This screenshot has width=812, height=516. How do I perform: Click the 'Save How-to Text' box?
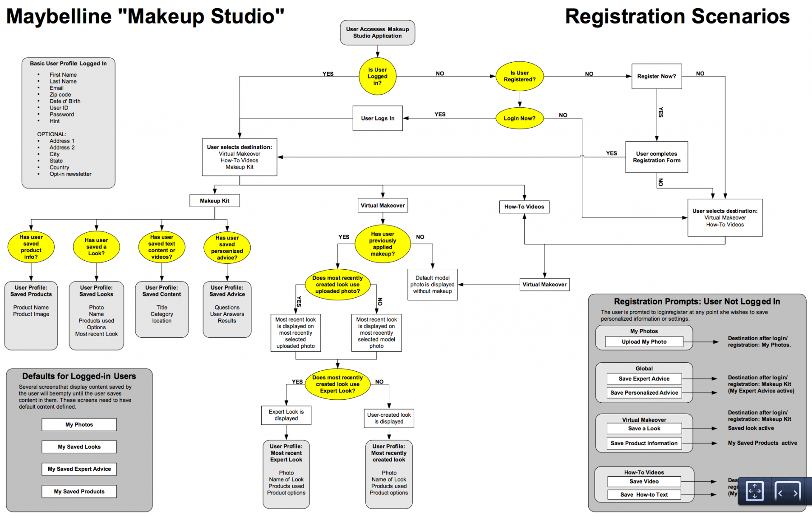click(x=644, y=495)
